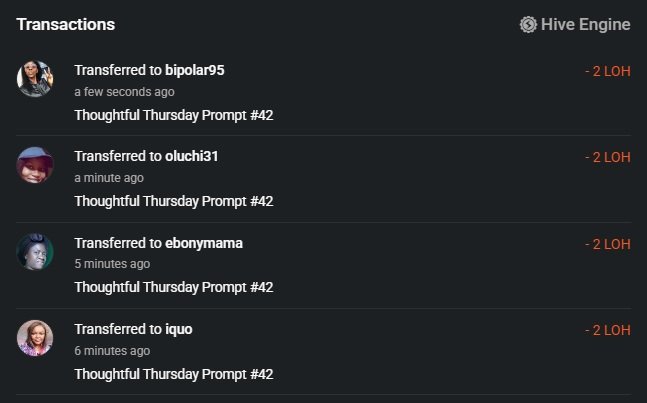Image resolution: width=647 pixels, height=403 pixels.
Task: Click the 'a minute ago' timestamp
Action: (x=109, y=178)
